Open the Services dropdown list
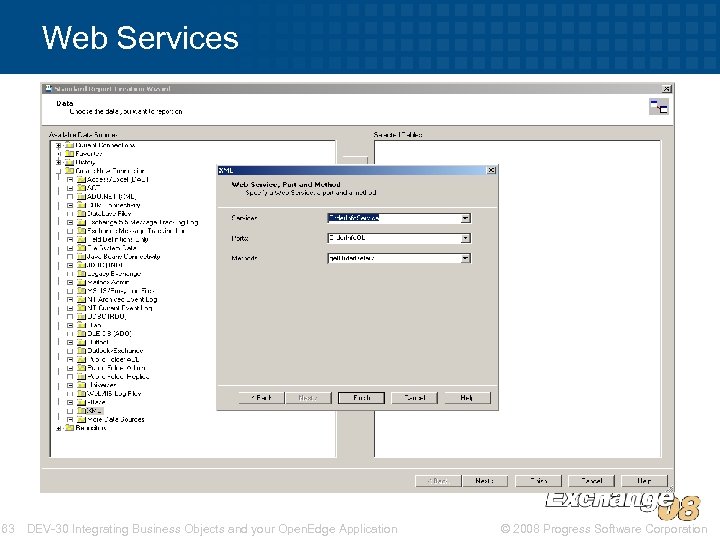The width and height of the screenshot is (720, 540). (x=466, y=218)
